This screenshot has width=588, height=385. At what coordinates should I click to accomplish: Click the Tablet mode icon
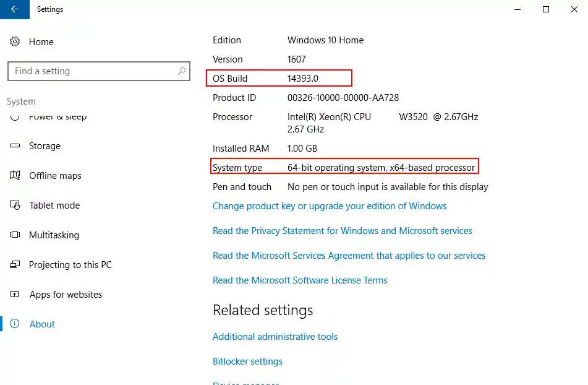(15, 205)
